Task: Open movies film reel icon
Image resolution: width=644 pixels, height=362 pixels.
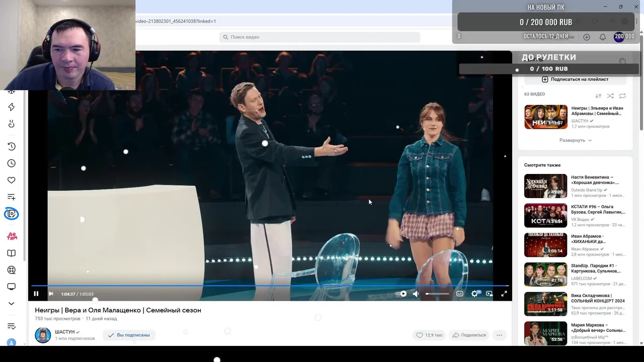Action: pos(12,270)
